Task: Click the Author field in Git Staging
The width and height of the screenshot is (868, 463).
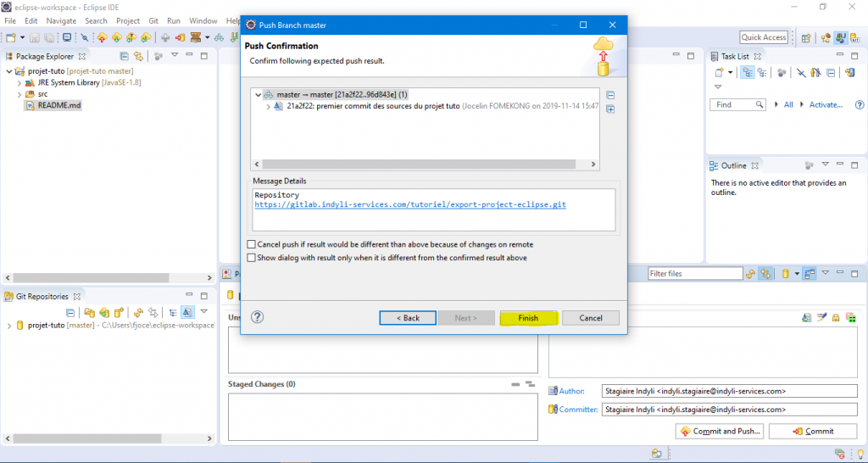Action: click(729, 390)
